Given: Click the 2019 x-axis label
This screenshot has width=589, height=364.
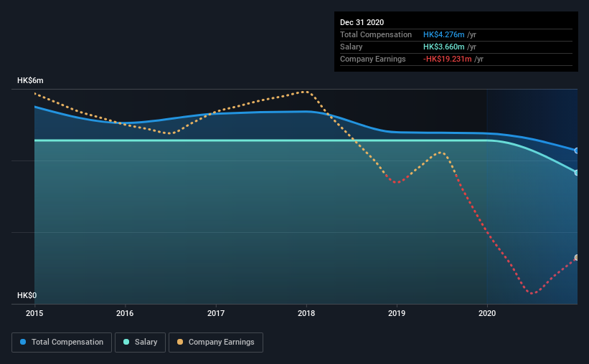Looking at the screenshot, I should click(x=397, y=313).
